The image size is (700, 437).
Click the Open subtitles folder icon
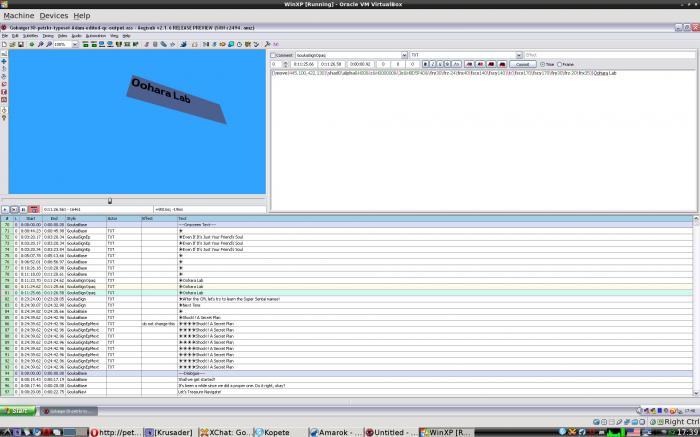12,44
